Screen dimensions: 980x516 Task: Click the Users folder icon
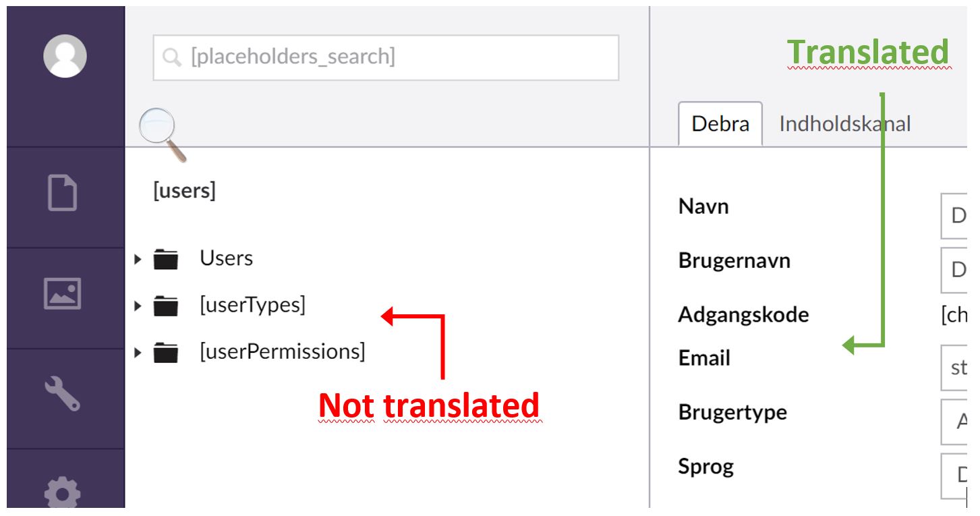pos(165,258)
